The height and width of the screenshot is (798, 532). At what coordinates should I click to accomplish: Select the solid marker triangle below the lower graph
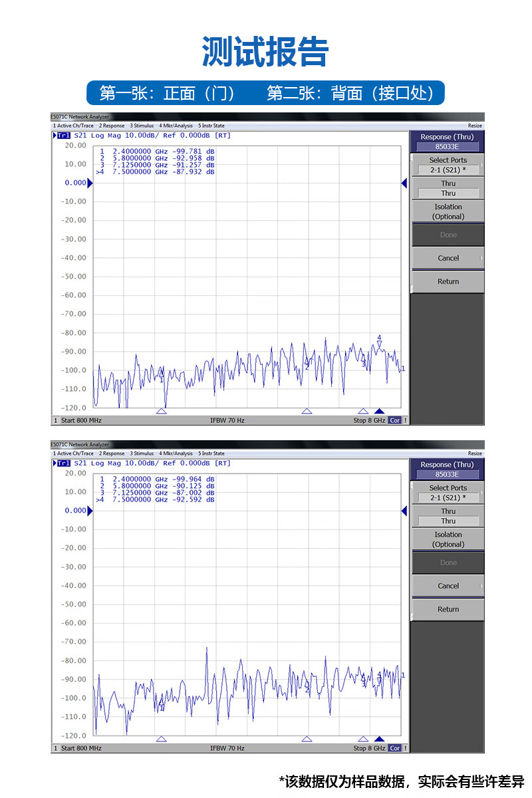click(379, 739)
